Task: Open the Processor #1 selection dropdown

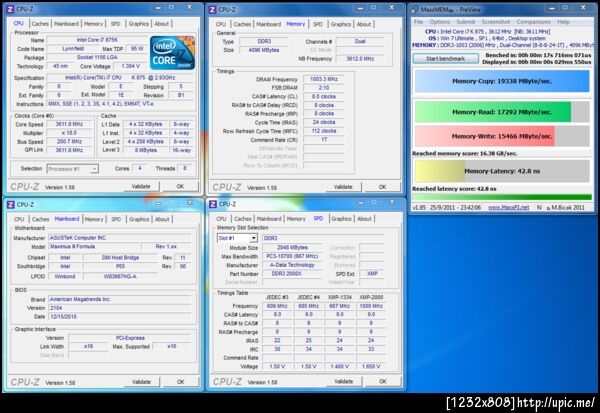Action: pos(72,169)
